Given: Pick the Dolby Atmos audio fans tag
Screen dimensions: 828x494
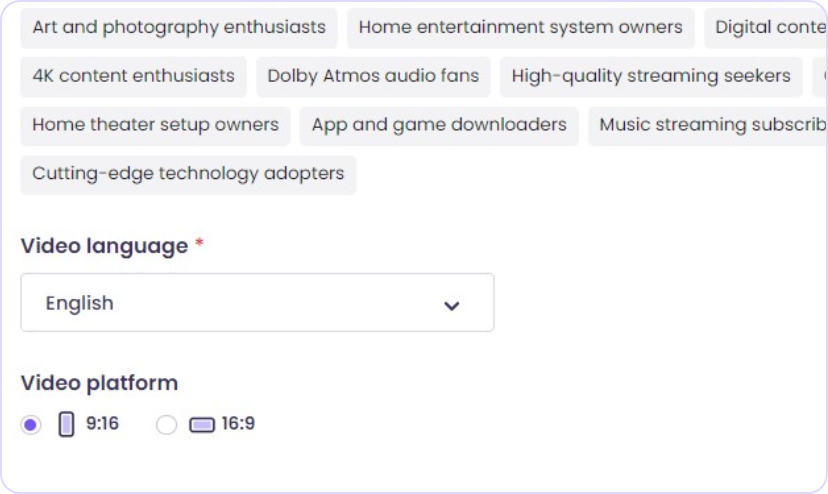Looking at the screenshot, I should (x=373, y=76).
